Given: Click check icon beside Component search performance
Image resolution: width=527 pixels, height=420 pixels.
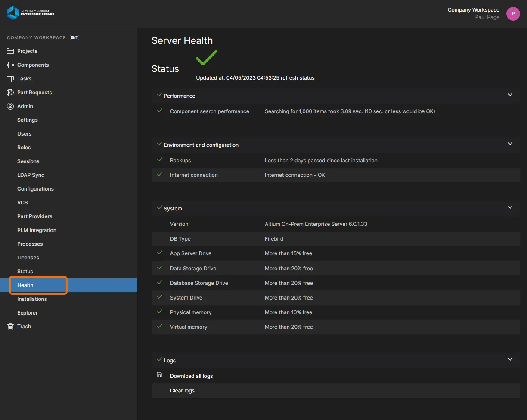Looking at the screenshot, I should tap(160, 111).
